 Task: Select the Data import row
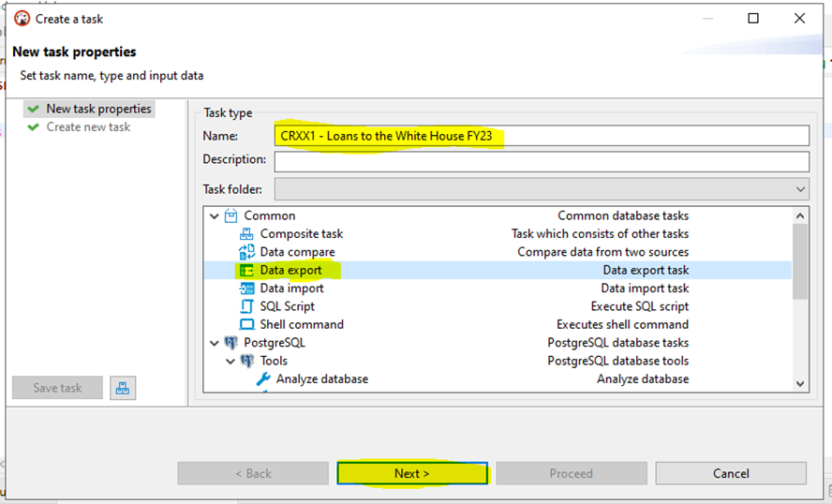point(498,289)
